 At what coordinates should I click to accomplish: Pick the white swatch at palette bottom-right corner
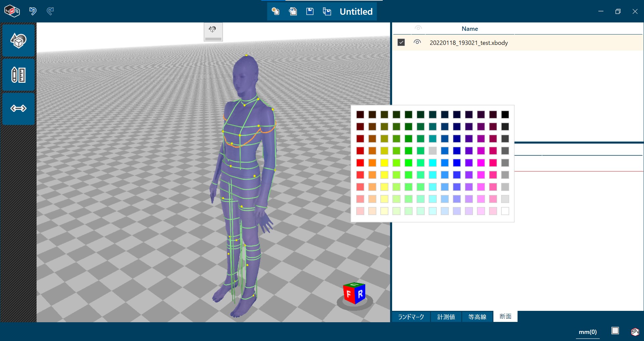505,211
